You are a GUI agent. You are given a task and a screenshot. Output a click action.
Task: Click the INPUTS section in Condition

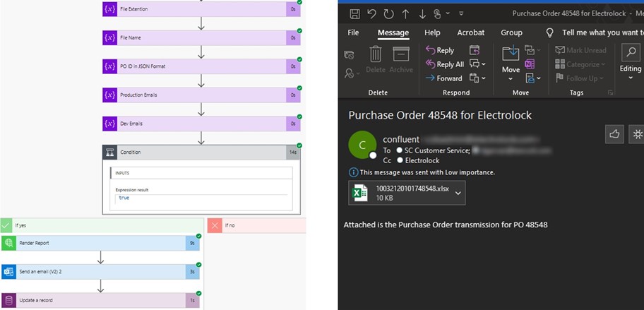[x=201, y=173]
